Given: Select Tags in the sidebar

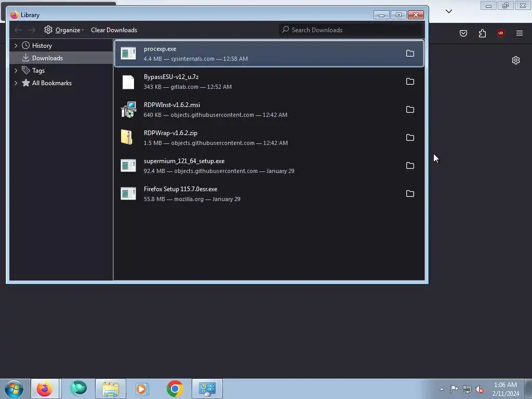Looking at the screenshot, I should coord(38,71).
